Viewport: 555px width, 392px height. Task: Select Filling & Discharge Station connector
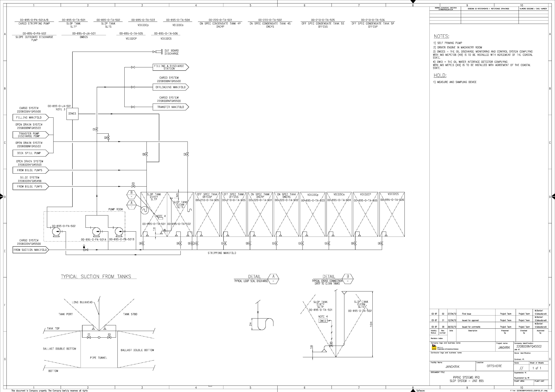pyautogui.click(x=171, y=67)
